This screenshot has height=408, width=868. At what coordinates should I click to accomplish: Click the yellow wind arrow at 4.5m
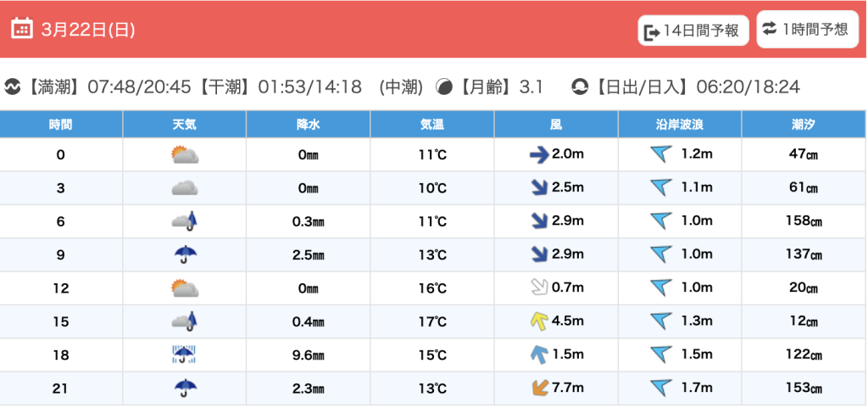tap(537, 321)
